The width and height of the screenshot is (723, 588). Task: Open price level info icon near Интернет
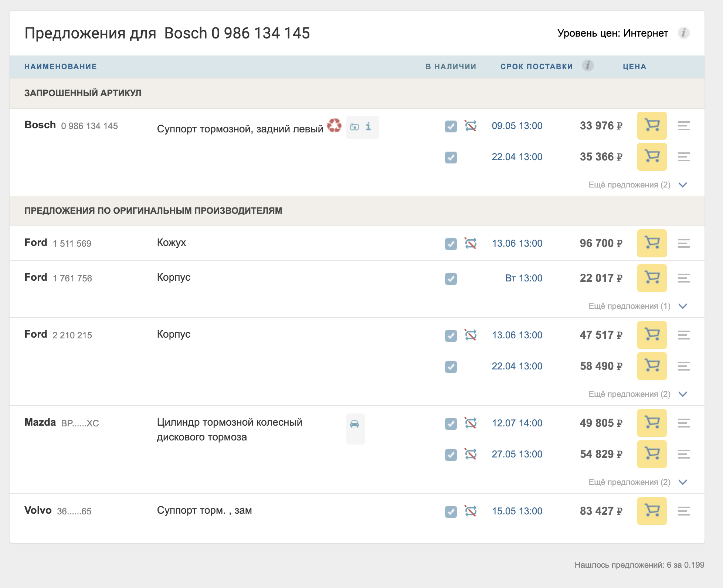pyautogui.click(x=683, y=33)
